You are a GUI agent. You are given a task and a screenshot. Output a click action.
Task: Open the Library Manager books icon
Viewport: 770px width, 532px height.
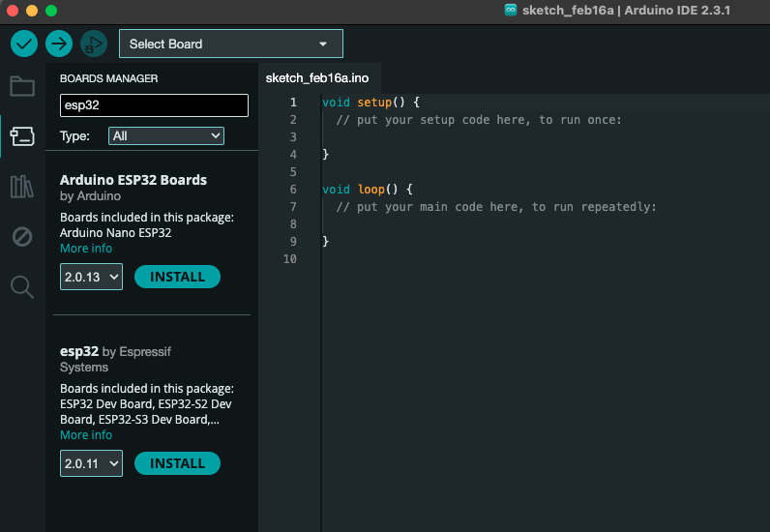pos(22,187)
